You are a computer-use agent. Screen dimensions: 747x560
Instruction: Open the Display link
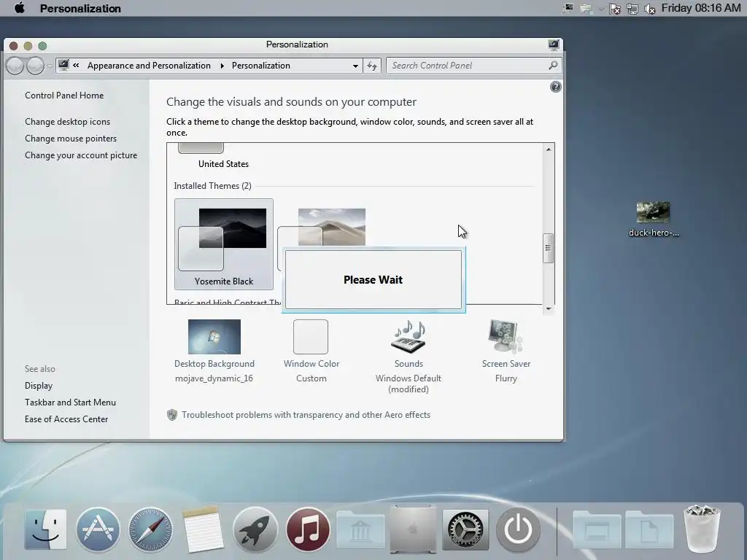(x=39, y=386)
